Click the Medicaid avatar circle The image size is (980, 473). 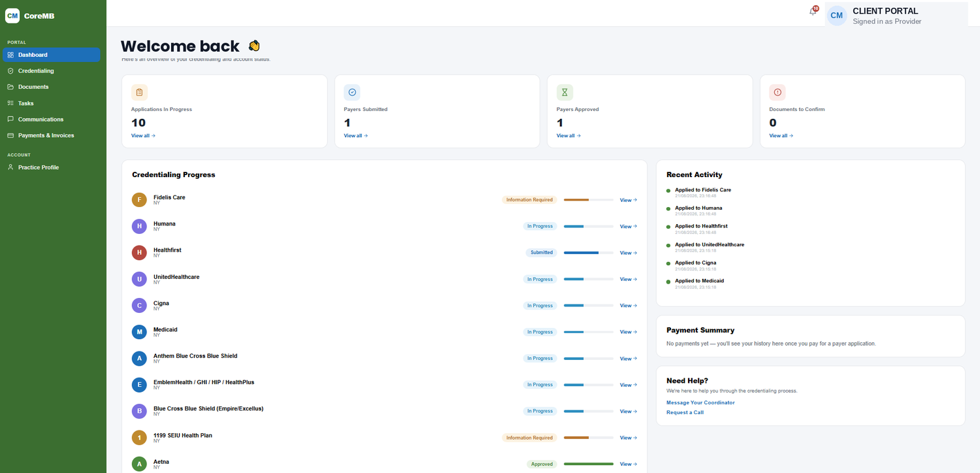pyautogui.click(x=139, y=332)
